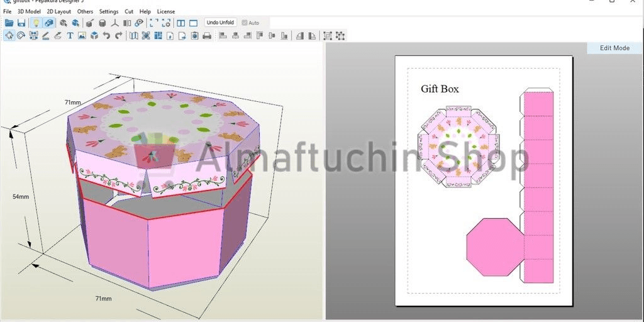
Task: Open the License menu
Action: click(x=166, y=11)
